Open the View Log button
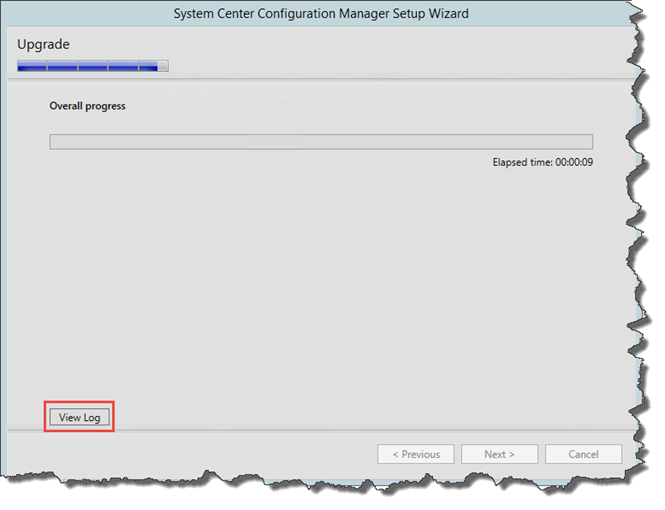The width and height of the screenshot is (665, 510). 79,417
